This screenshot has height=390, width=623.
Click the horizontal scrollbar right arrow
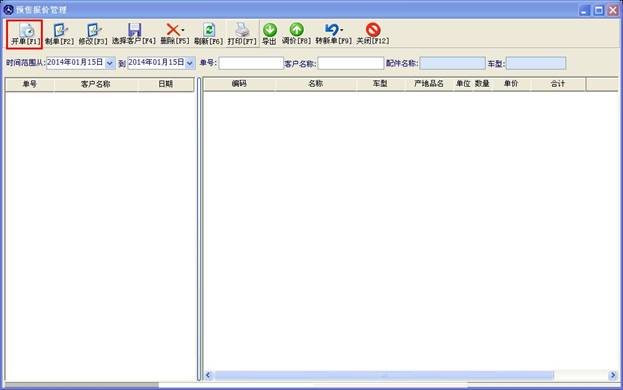coord(613,375)
